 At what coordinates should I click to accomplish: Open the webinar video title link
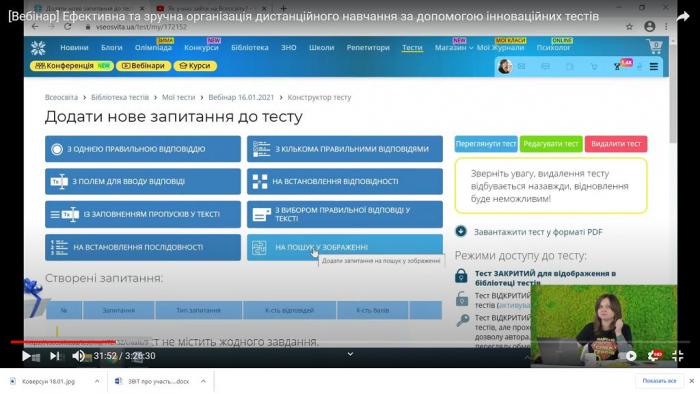tap(304, 17)
